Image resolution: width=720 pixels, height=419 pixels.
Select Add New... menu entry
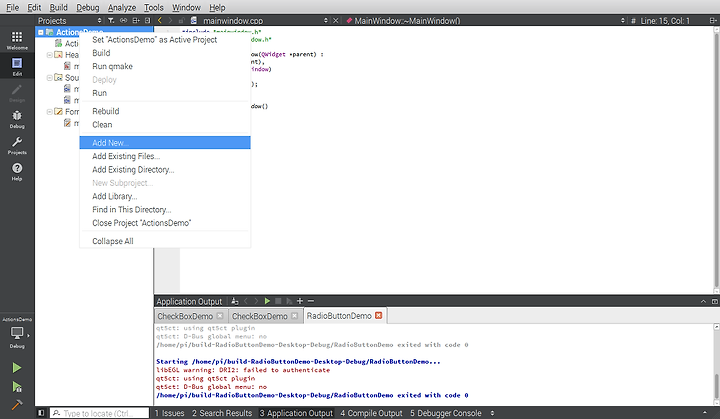165,142
